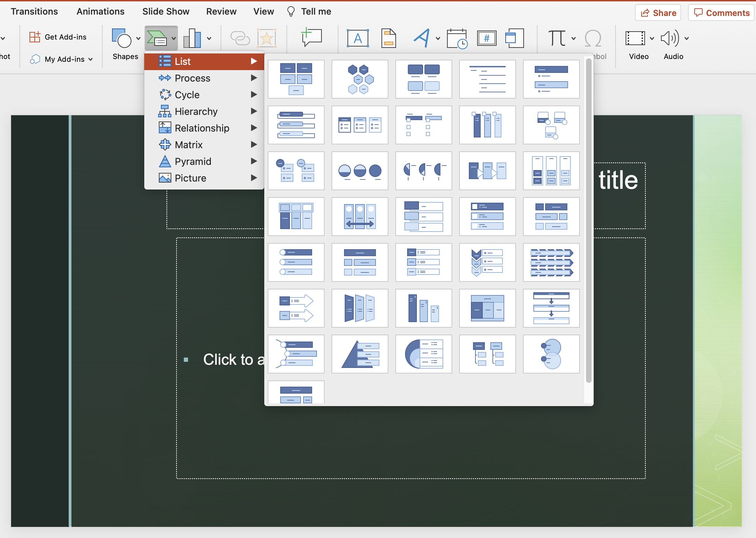Open the Slide Show tab
756x538 pixels.
(x=166, y=11)
